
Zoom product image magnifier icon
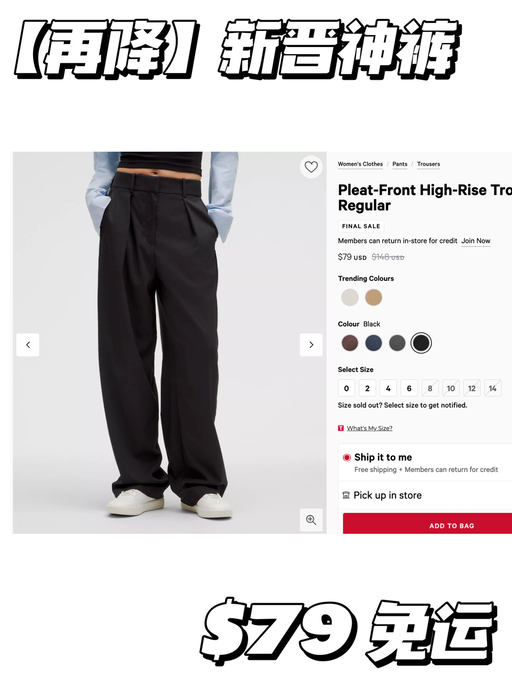311,520
